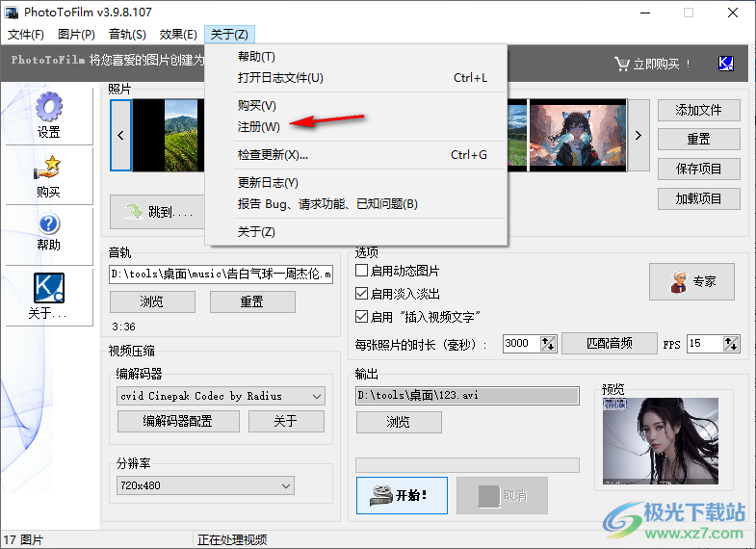Click the Match Audio button

(x=610, y=344)
